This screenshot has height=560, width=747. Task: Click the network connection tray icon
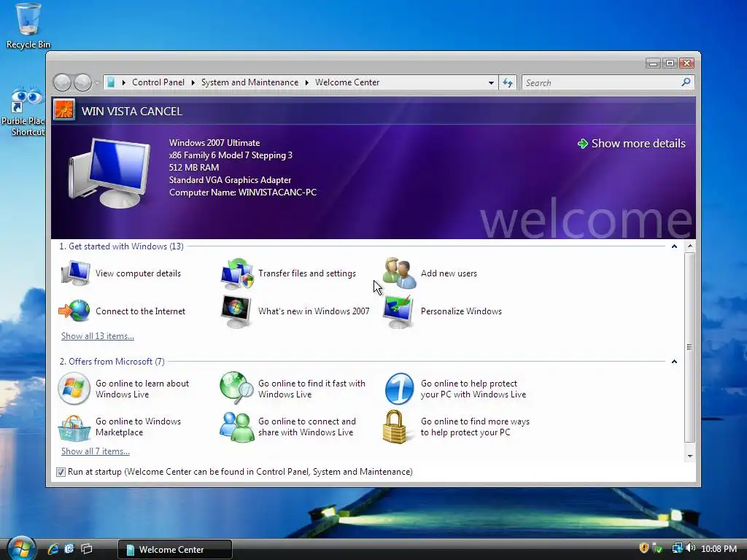click(677, 548)
